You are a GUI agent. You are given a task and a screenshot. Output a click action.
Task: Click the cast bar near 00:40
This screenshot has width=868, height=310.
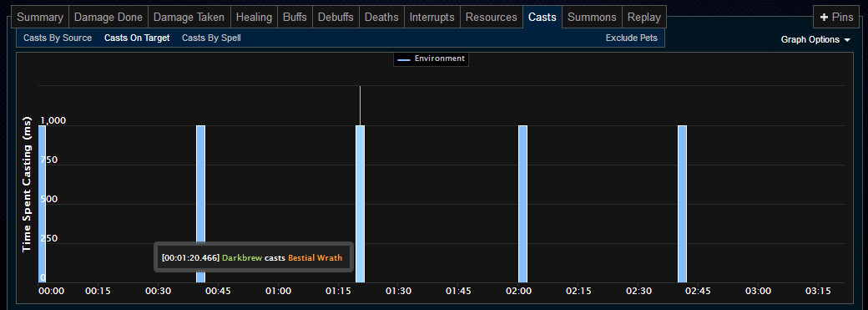click(x=201, y=204)
